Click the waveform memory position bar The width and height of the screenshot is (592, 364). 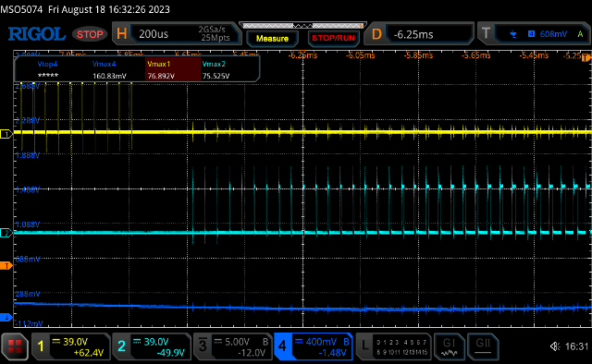[302, 26]
